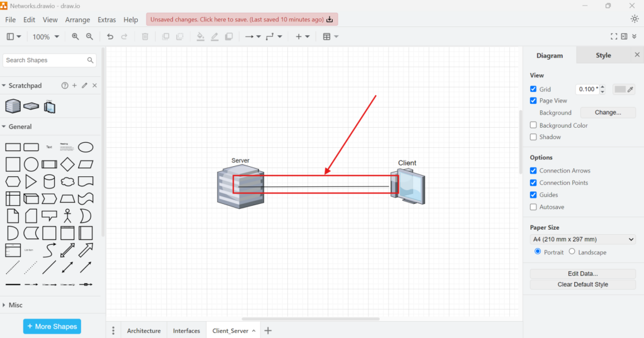
Task: Select the Landscape orientation radio button
Action: (572, 252)
